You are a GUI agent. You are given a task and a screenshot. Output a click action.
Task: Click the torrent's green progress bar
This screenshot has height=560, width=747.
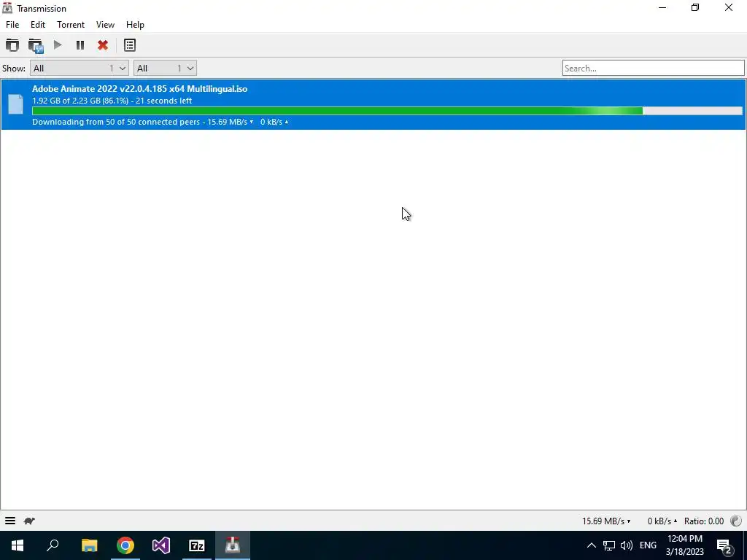click(x=387, y=111)
